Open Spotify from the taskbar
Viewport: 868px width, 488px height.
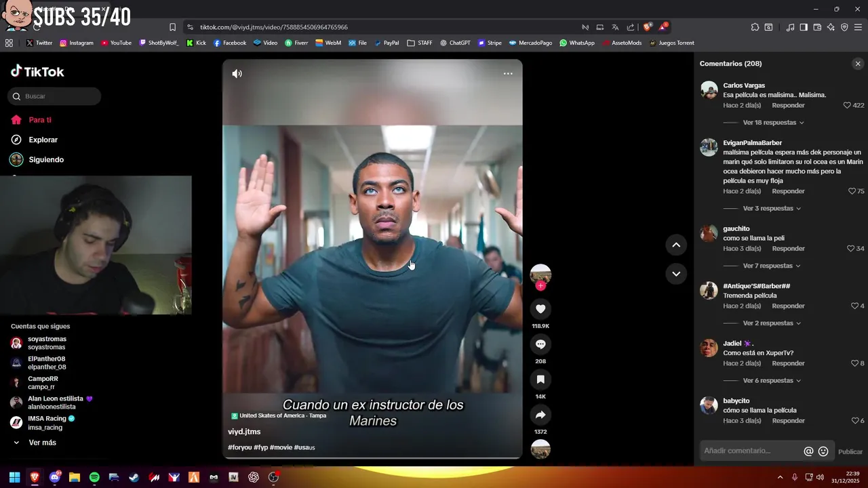tap(94, 477)
